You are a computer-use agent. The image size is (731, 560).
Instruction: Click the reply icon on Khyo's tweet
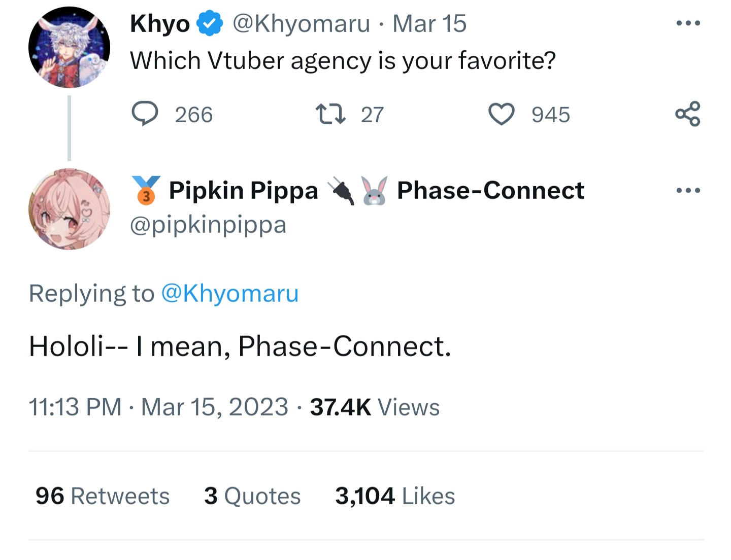145,114
